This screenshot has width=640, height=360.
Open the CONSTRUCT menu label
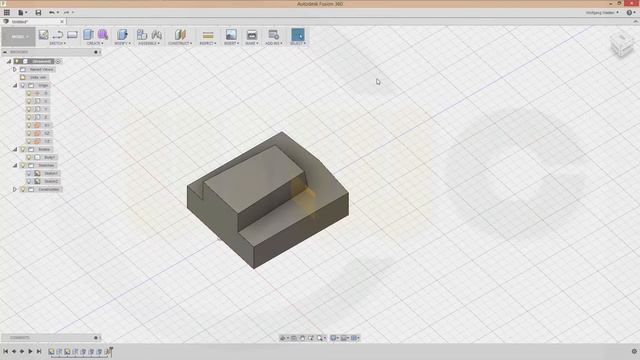pos(180,43)
